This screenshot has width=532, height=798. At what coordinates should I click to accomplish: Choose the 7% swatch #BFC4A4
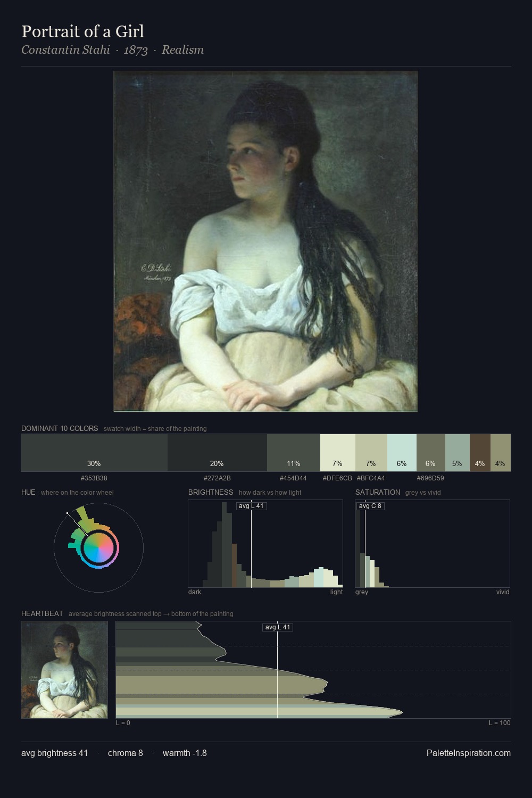click(x=371, y=453)
